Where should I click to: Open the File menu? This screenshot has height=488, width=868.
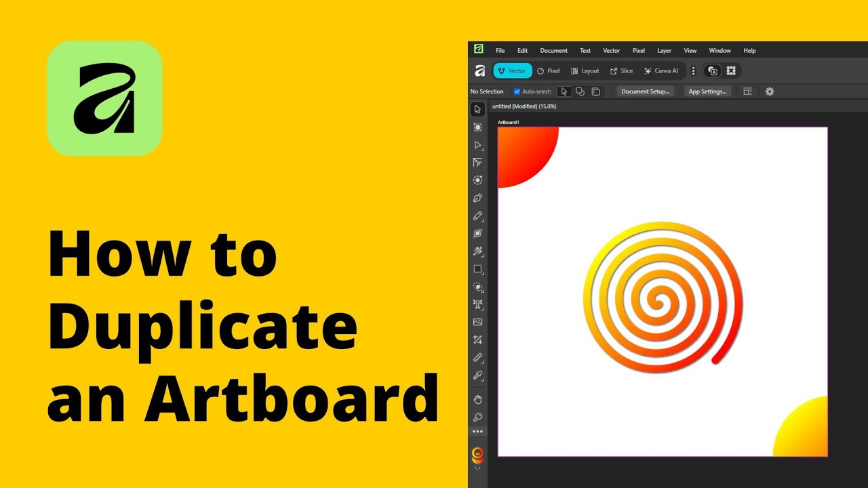[500, 50]
